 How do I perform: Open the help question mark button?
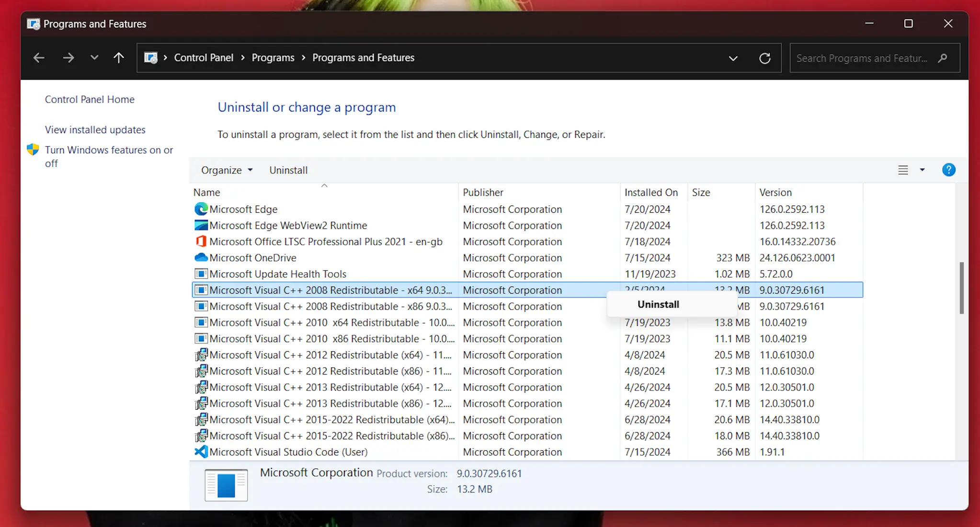pyautogui.click(x=949, y=170)
